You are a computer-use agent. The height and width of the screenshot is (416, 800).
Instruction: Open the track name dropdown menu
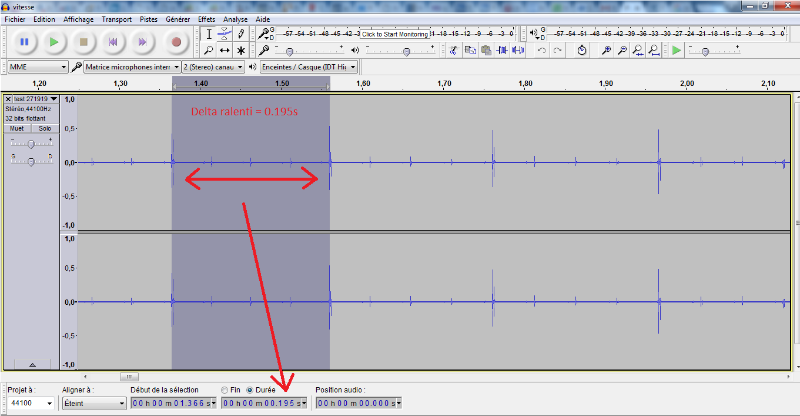click(36, 99)
